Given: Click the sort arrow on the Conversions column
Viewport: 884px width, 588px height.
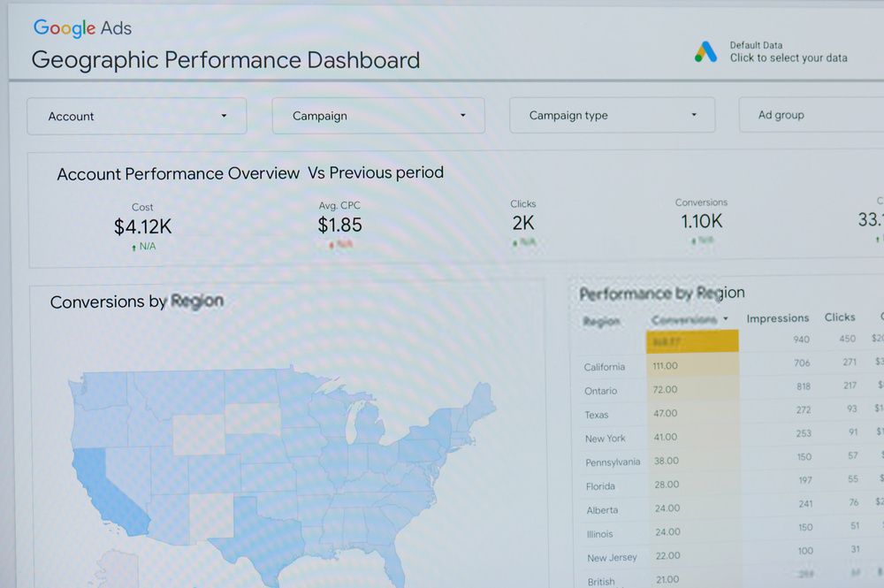Looking at the screenshot, I should tap(726, 319).
